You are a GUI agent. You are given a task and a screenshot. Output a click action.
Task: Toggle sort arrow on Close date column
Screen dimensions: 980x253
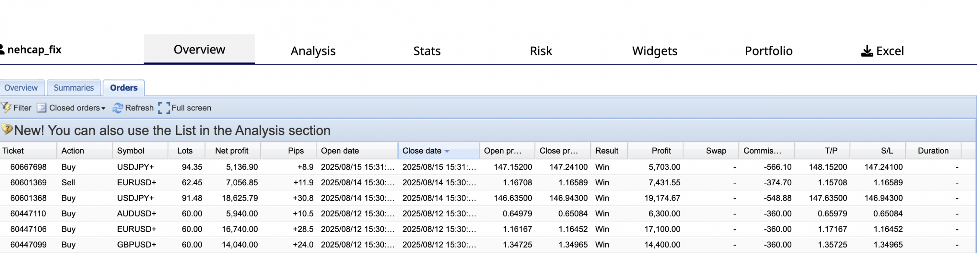tap(447, 151)
